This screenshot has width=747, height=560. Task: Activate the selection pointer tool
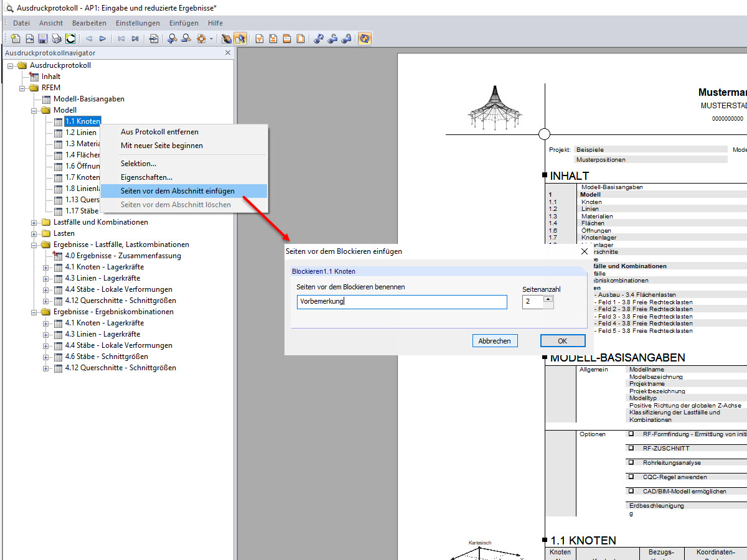pos(240,39)
